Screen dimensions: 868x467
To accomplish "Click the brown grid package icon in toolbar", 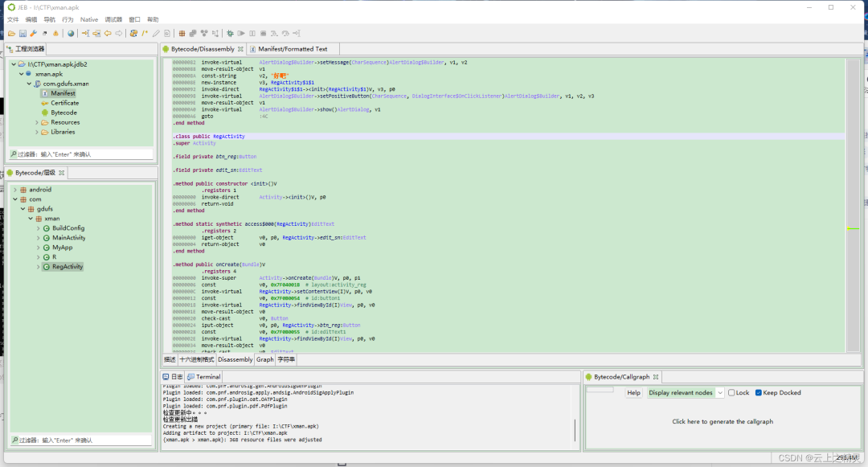I will click(182, 33).
